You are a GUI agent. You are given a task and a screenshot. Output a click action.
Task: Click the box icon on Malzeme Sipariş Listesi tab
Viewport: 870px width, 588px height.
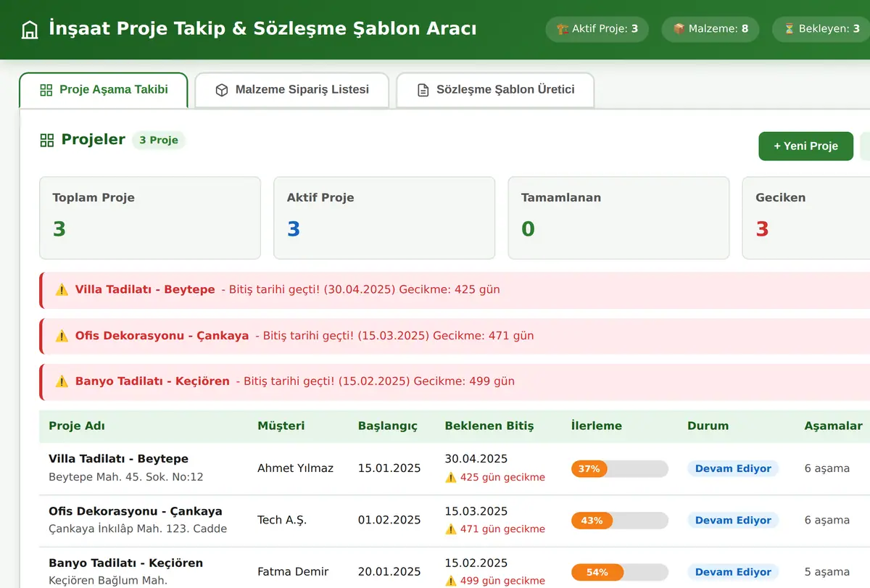pos(222,90)
